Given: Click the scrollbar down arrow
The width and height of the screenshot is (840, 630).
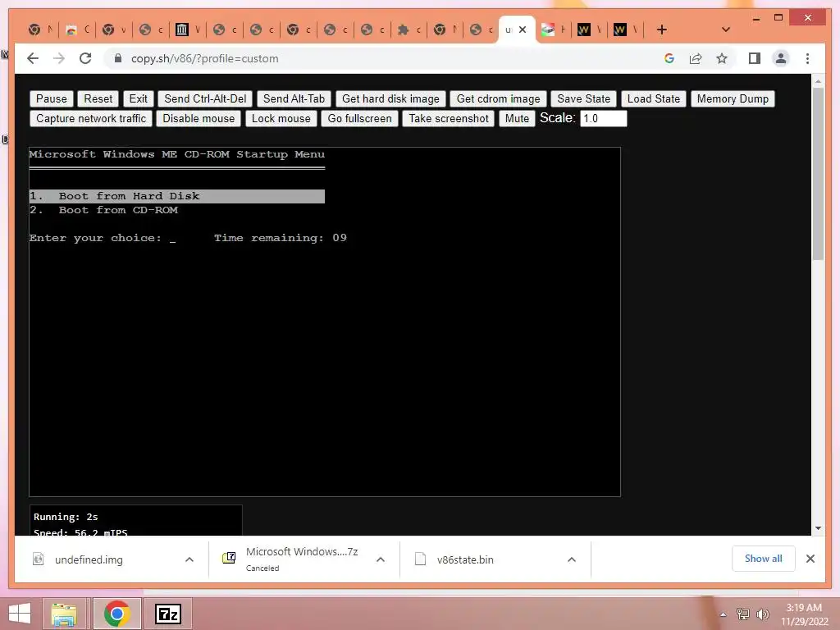Looking at the screenshot, I should (x=818, y=528).
